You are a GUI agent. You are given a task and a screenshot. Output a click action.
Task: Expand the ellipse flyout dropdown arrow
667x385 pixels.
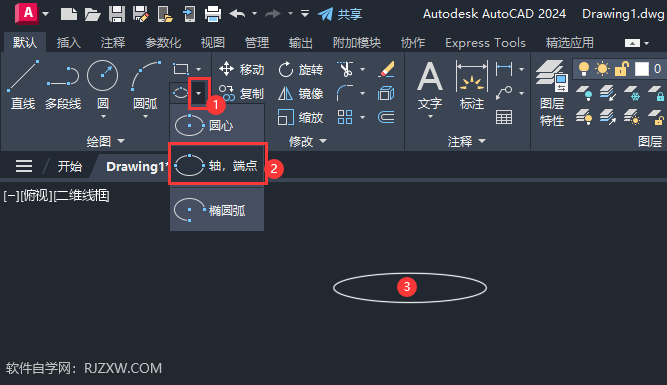[198, 93]
